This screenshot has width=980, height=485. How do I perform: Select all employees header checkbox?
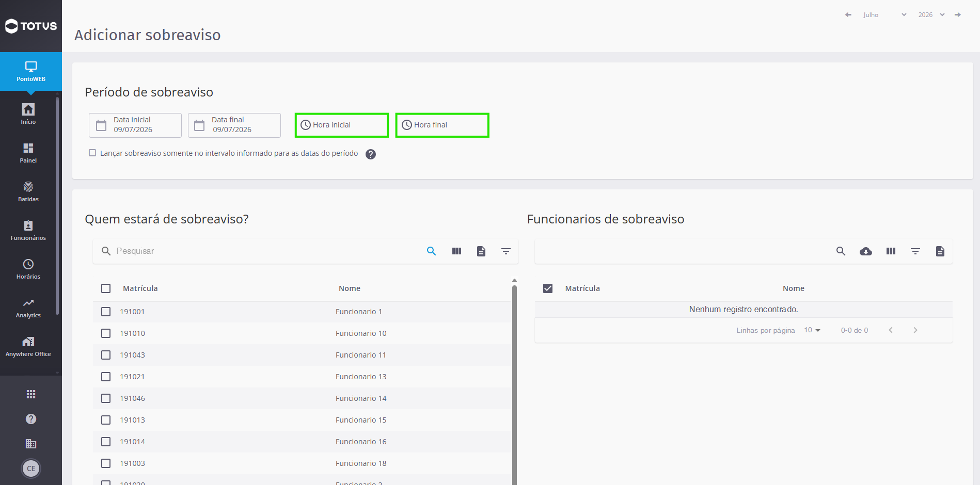[x=106, y=288]
